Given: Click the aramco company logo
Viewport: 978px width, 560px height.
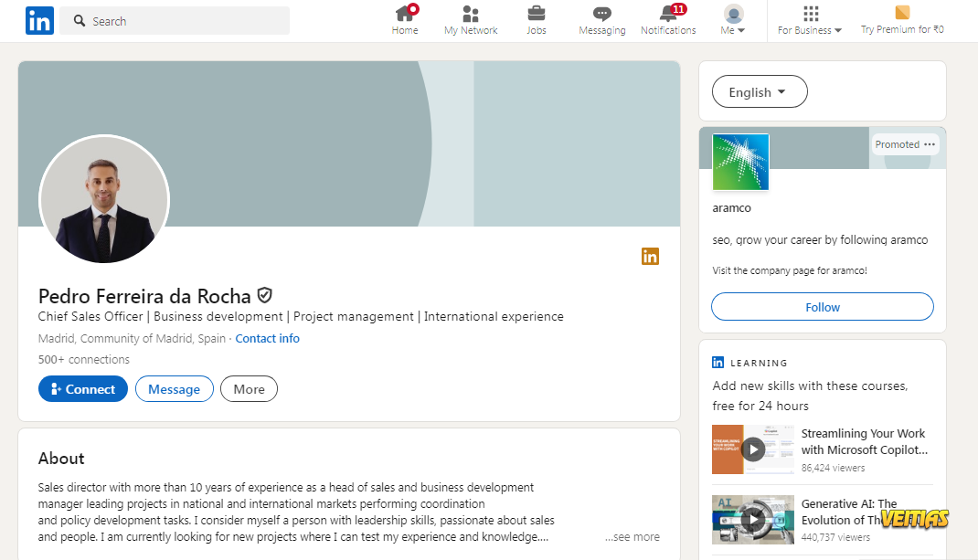Looking at the screenshot, I should click(740, 162).
